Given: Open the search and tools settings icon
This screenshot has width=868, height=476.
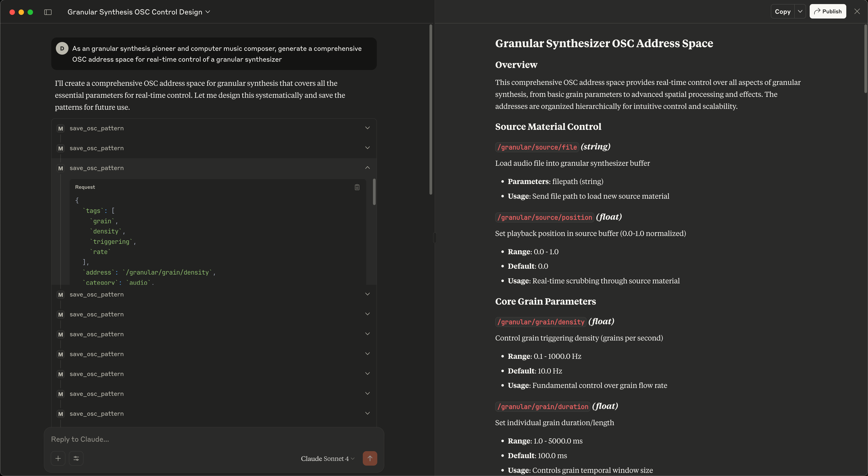Looking at the screenshot, I should pyautogui.click(x=76, y=458).
